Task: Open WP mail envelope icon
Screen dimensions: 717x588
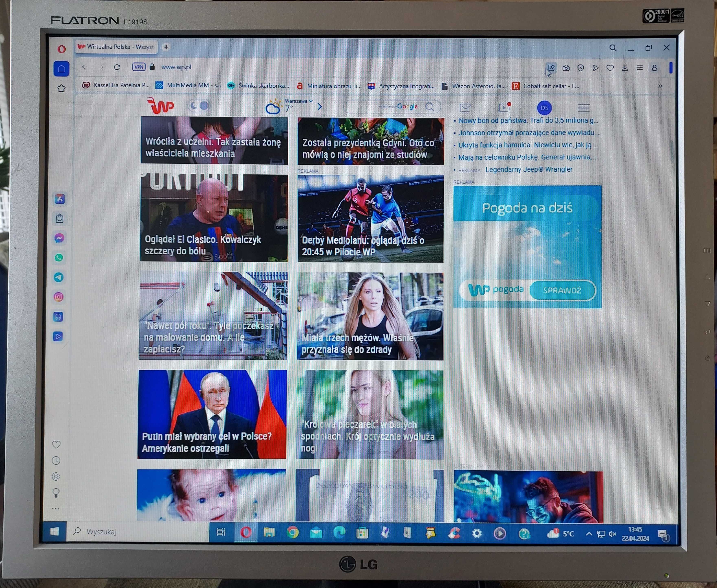Action: pyautogui.click(x=465, y=108)
